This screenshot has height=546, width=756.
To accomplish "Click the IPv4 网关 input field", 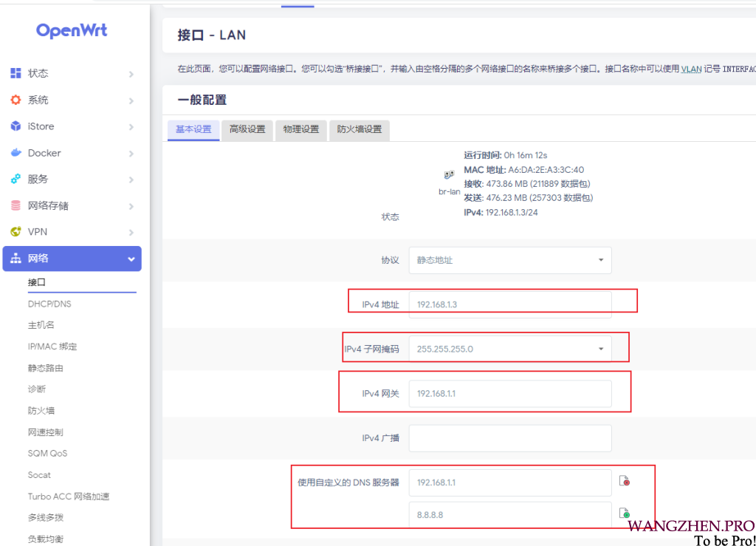I will pos(509,394).
